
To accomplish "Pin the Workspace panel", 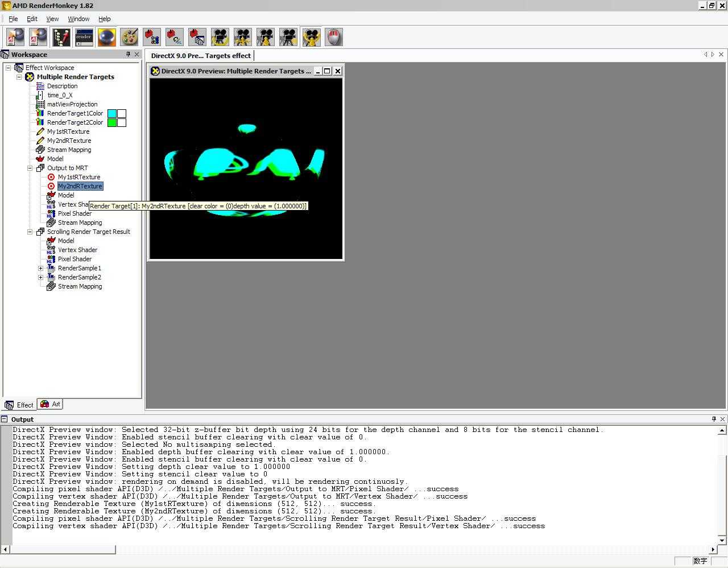I will click(x=128, y=55).
